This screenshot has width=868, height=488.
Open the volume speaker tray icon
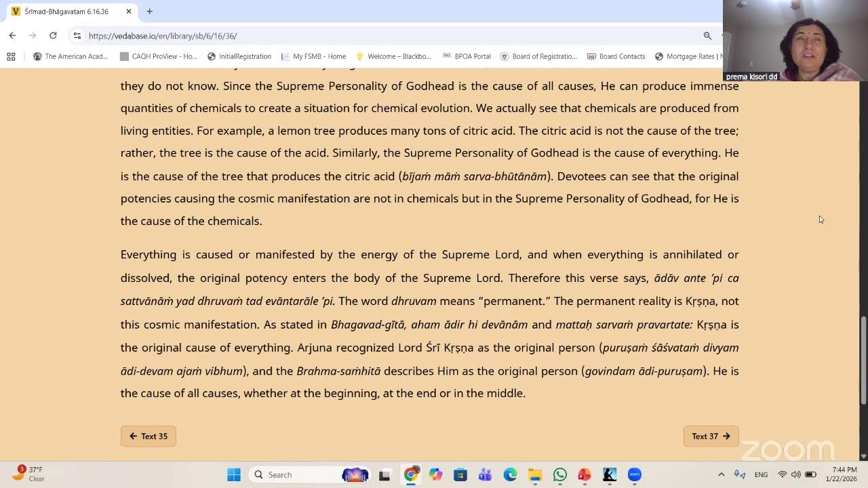[796, 474]
